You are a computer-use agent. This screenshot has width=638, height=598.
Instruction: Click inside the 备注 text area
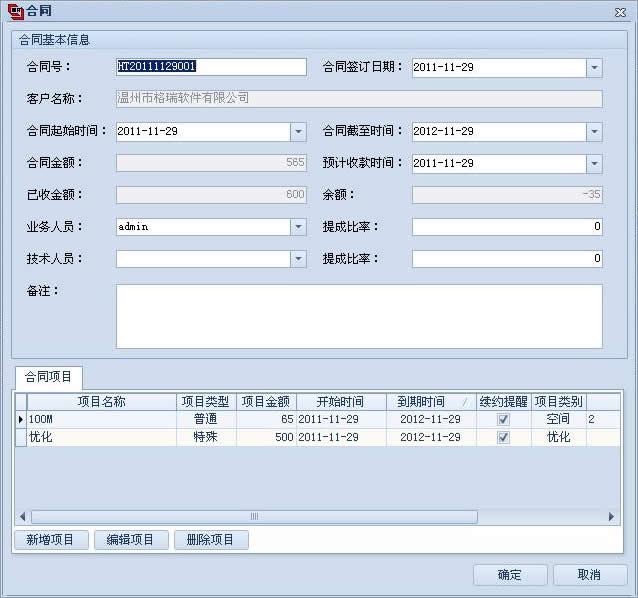(359, 316)
